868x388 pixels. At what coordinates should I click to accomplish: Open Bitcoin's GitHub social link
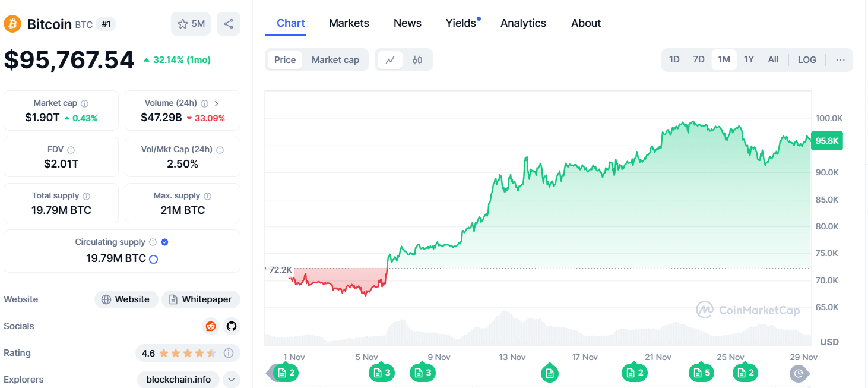coord(232,326)
